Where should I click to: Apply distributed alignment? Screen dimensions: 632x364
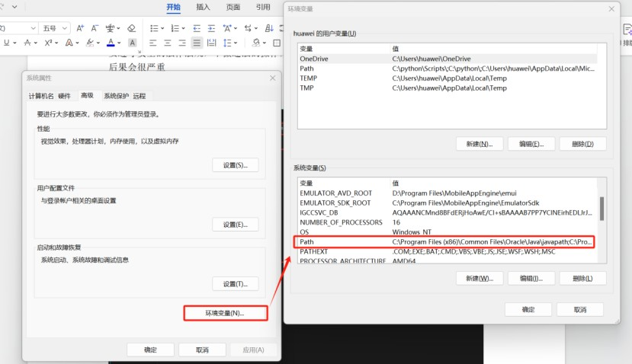[x=211, y=43]
